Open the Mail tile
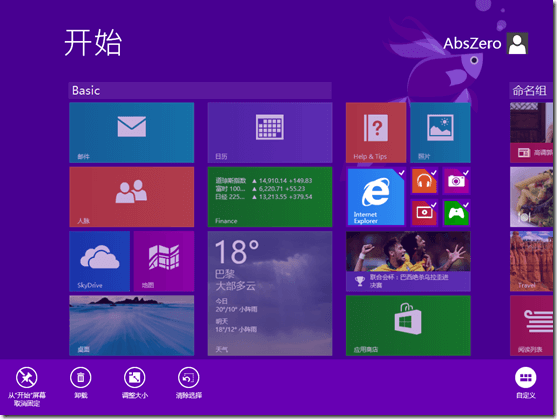557x419 pixels. (x=131, y=133)
